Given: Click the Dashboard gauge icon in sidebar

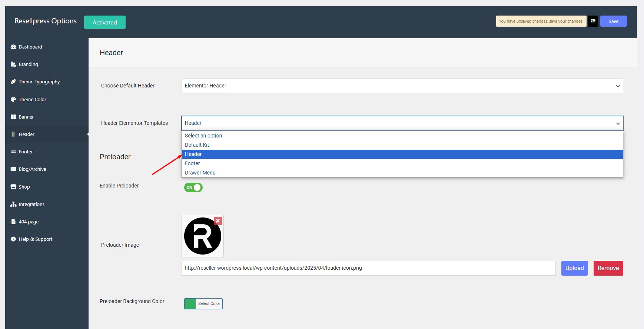Looking at the screenshot, I should tap(13, 47).
